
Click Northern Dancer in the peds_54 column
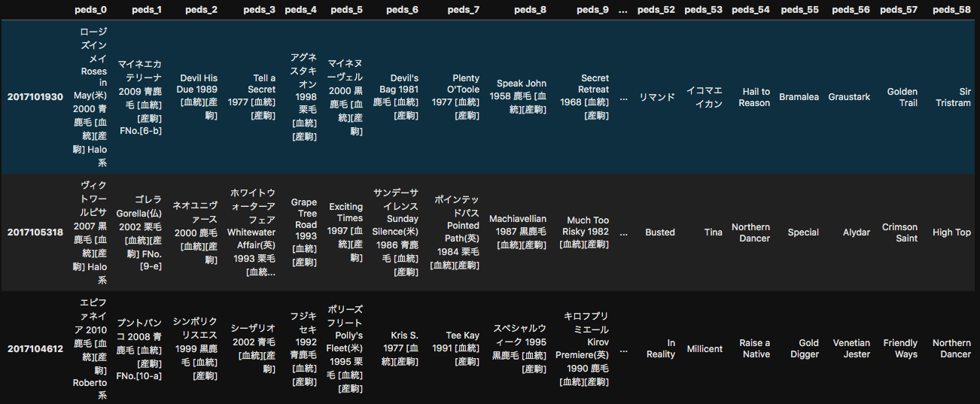coord(750,232)
